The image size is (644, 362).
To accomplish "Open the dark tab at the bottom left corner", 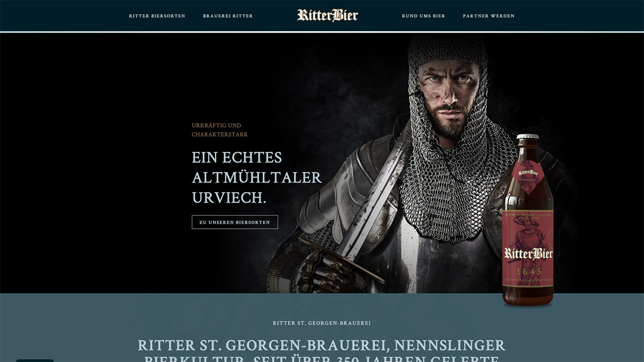I will pos(35,360).
